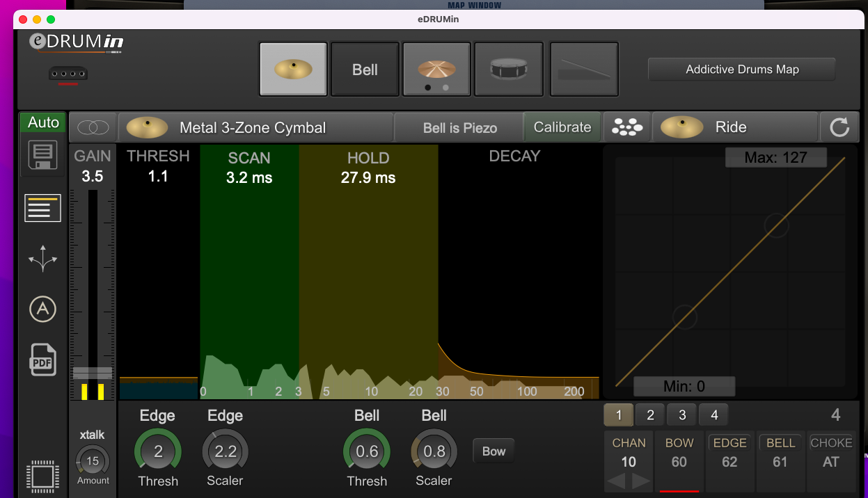Viewport: 868px width, 498px height.
Task: Click the Bell Thresh knob
Action: (367, 451)
